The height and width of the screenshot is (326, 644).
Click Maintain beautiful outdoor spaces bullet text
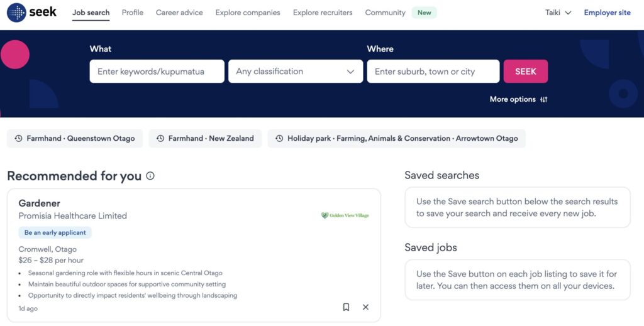[127, 284]
